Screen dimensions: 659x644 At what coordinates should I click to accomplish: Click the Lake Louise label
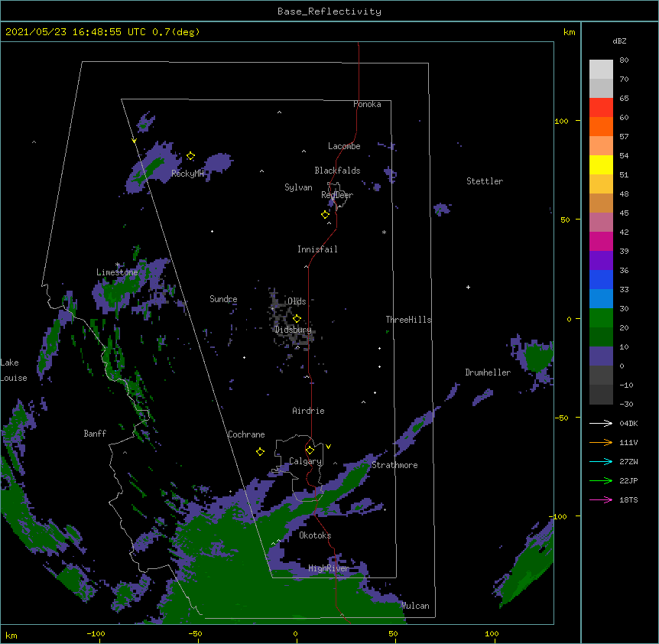(14, 370)
